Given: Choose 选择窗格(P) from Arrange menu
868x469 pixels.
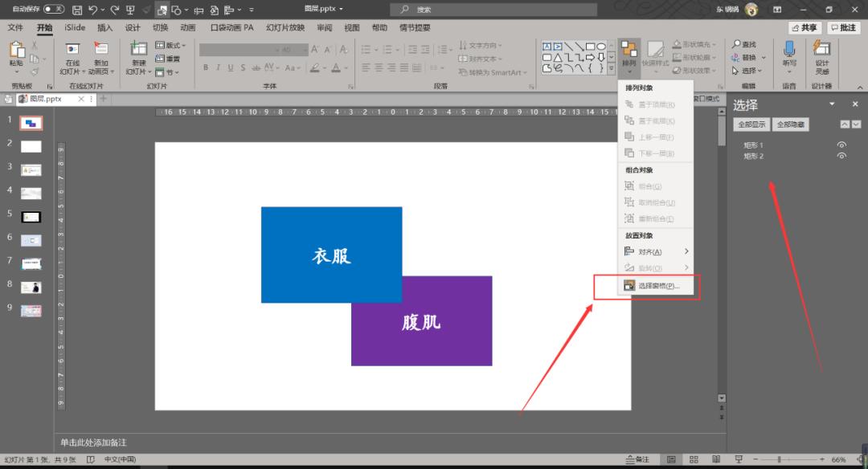Looking at the screenshot, I should 657,286.
